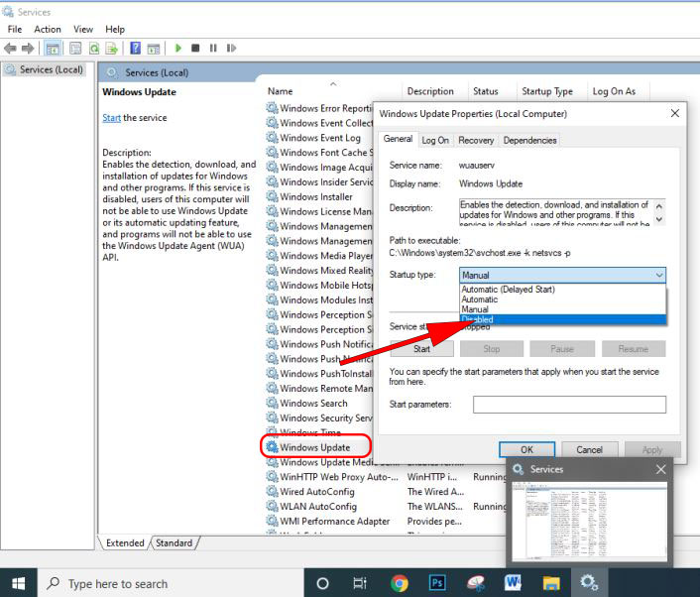
Task: Open the Startup type combo box
Action: pyautogui.click(x=562, y=275)
